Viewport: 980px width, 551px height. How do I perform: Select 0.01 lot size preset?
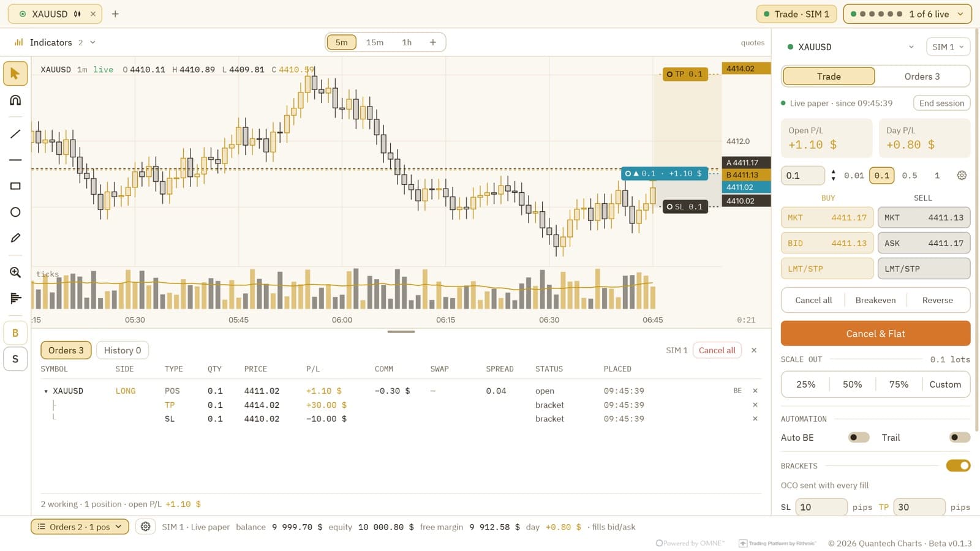854,176
